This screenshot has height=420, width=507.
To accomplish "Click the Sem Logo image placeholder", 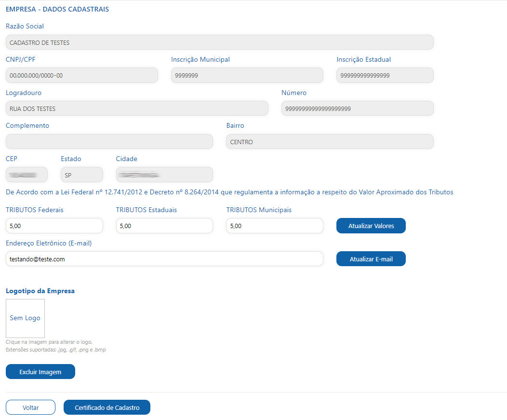I will point(25,318).
